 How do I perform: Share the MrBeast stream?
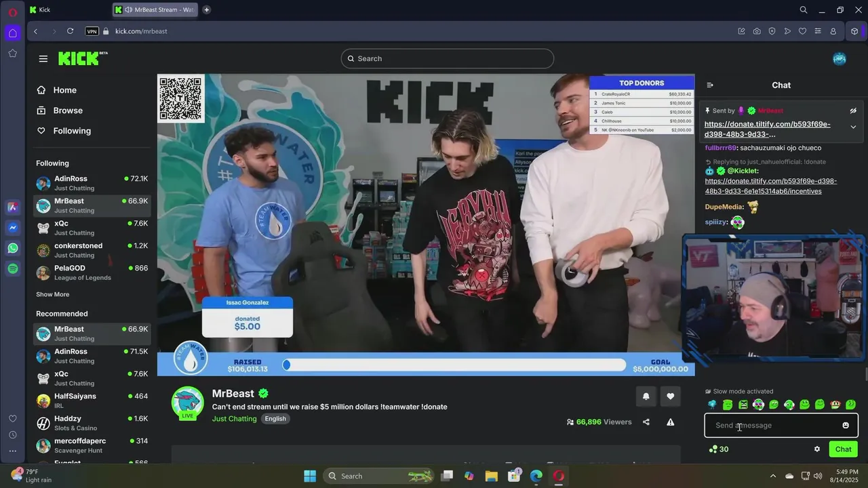click(646, 422)
